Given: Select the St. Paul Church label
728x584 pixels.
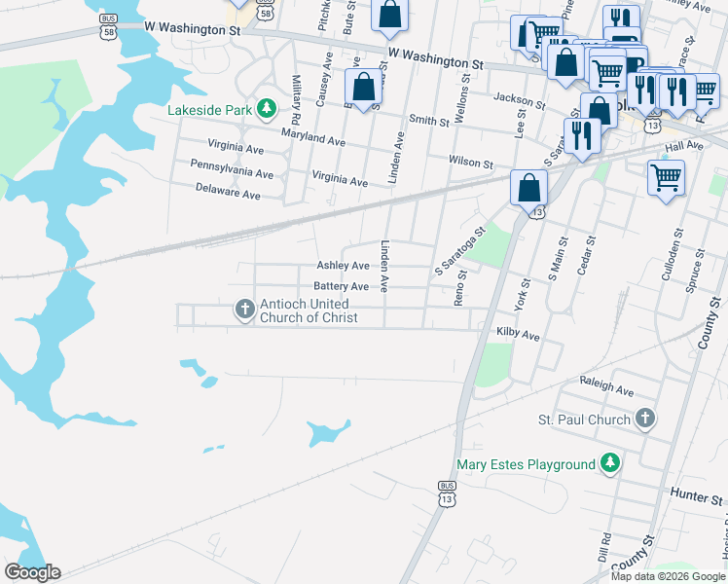Looking at the screenshot, I should pos(584,420).
